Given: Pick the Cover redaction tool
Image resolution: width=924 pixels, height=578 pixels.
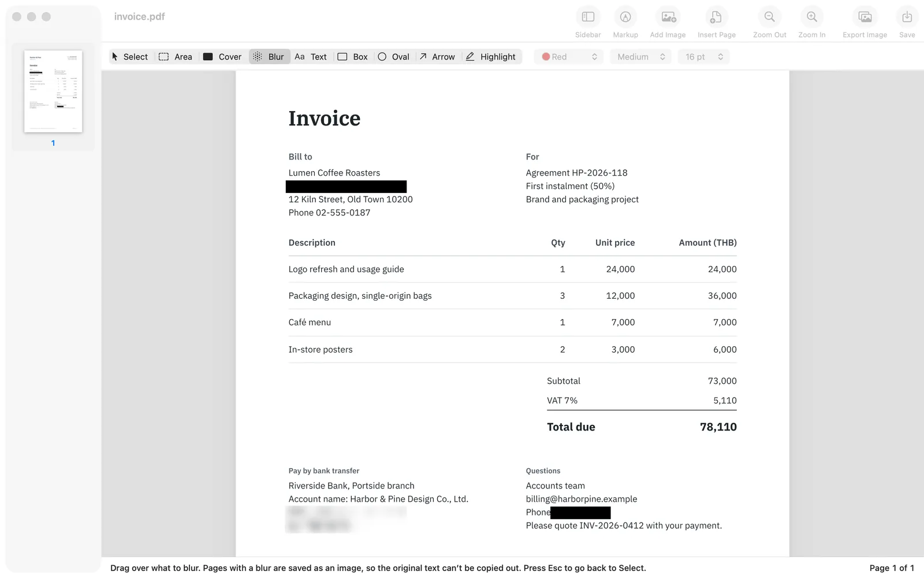Looking at the screenshot, I should [x=222, y=57].
